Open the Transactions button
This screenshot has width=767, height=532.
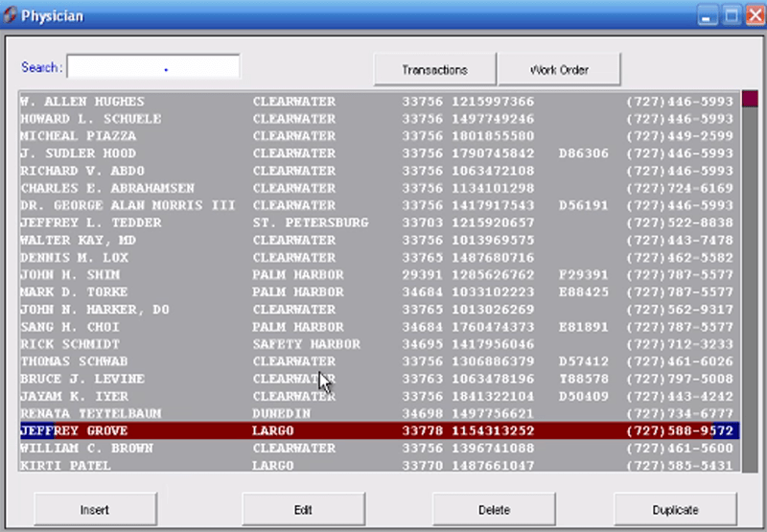click(x=435, y=69)
